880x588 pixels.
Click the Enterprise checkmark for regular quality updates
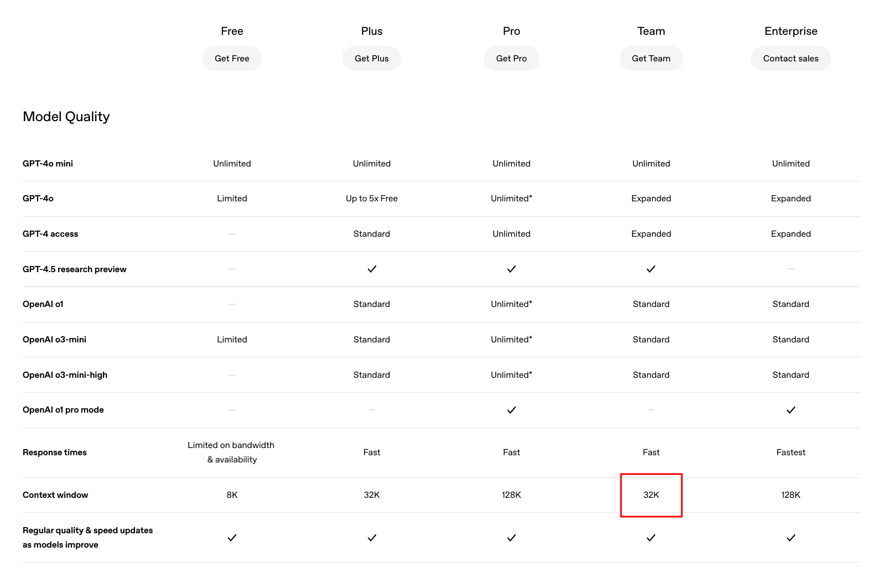pyautogui.click(x=791, y=538)
